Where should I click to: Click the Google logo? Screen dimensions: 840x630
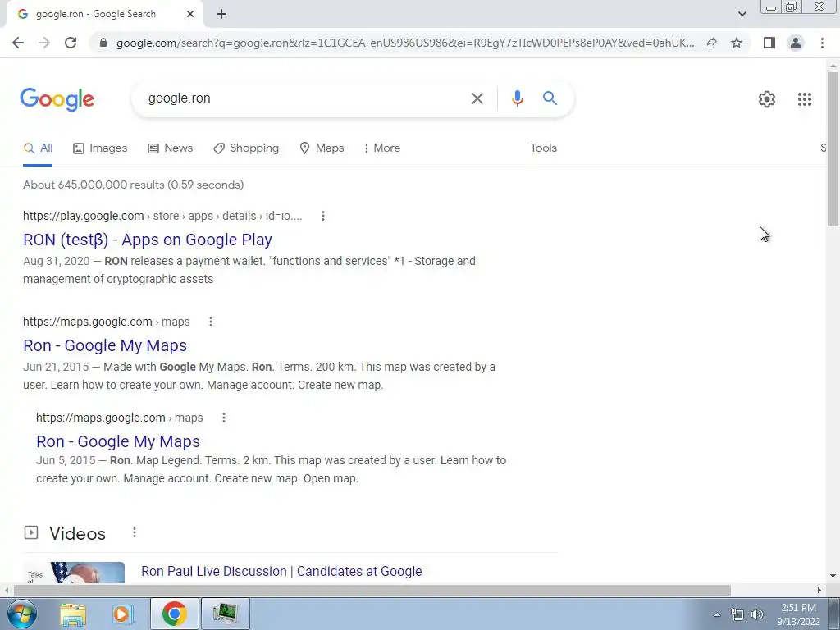click(57, 99)
